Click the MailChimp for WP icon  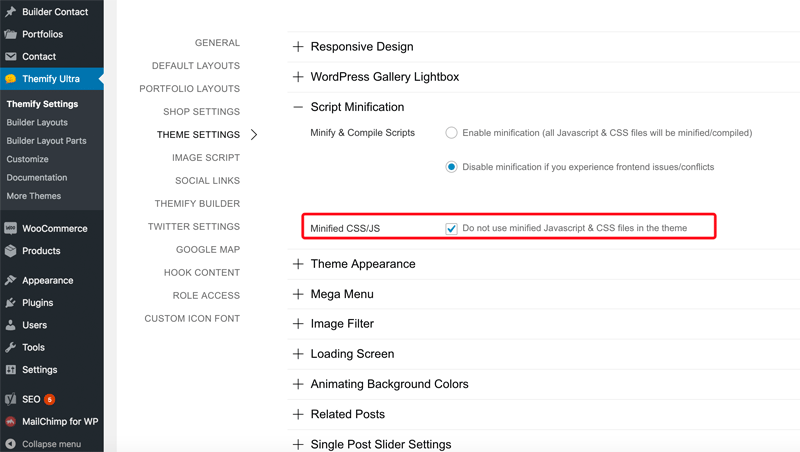point(11,421)
